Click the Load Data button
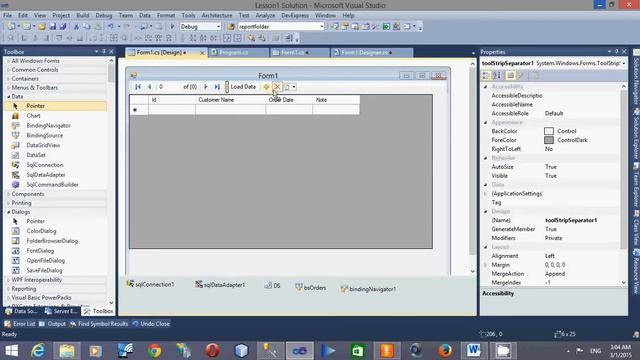 243,87
